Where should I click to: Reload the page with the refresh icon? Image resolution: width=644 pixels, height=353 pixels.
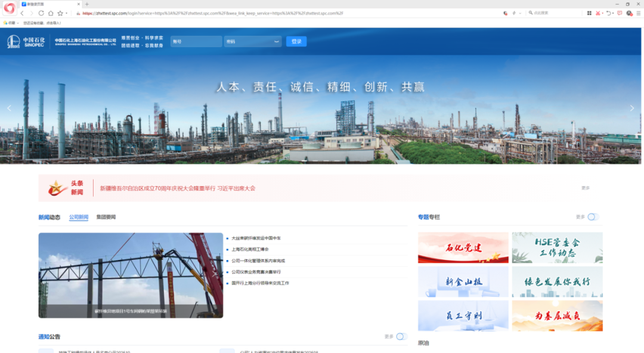[x=41, y=13]
